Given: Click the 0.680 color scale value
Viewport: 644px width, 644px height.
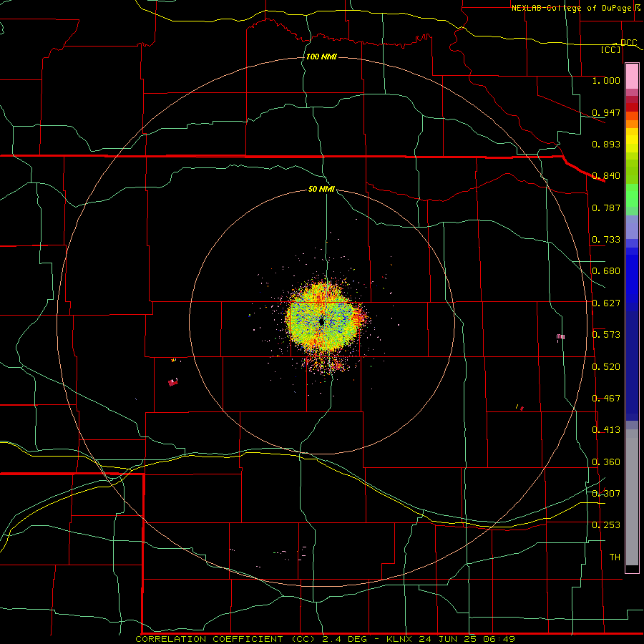Looking at the screenshot, I should (606, 271).
